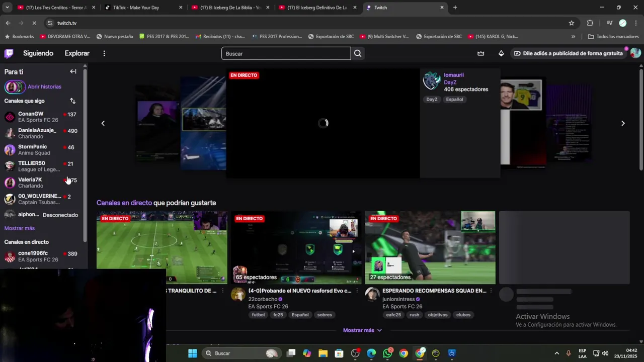Switch to the TikTok tab
Screen dimensions: 644x362
click(x=143, y=8)
